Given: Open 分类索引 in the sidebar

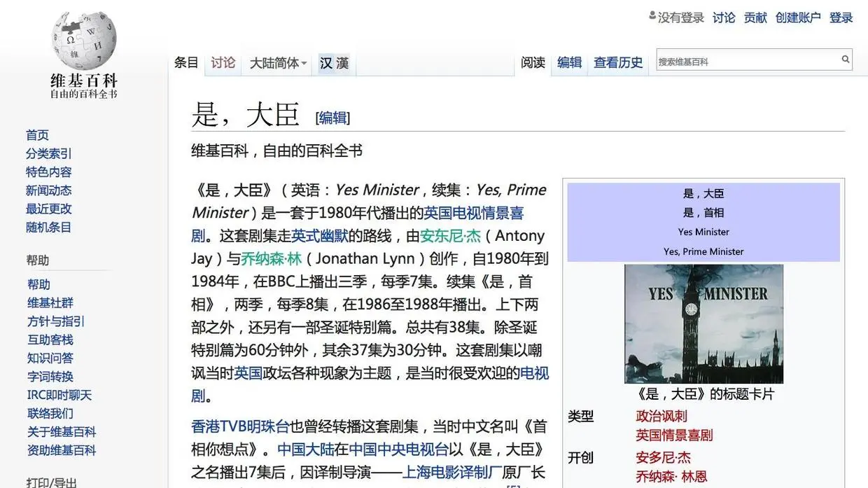Looking at the screenshot, I should click(x=48, y=153).
